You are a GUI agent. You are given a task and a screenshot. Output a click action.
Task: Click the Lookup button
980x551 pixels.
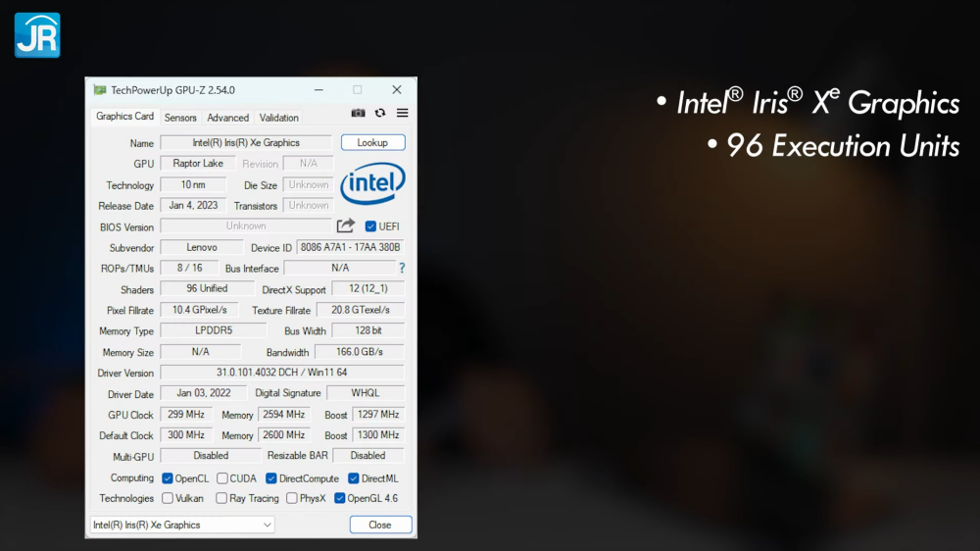coord(372,142)
